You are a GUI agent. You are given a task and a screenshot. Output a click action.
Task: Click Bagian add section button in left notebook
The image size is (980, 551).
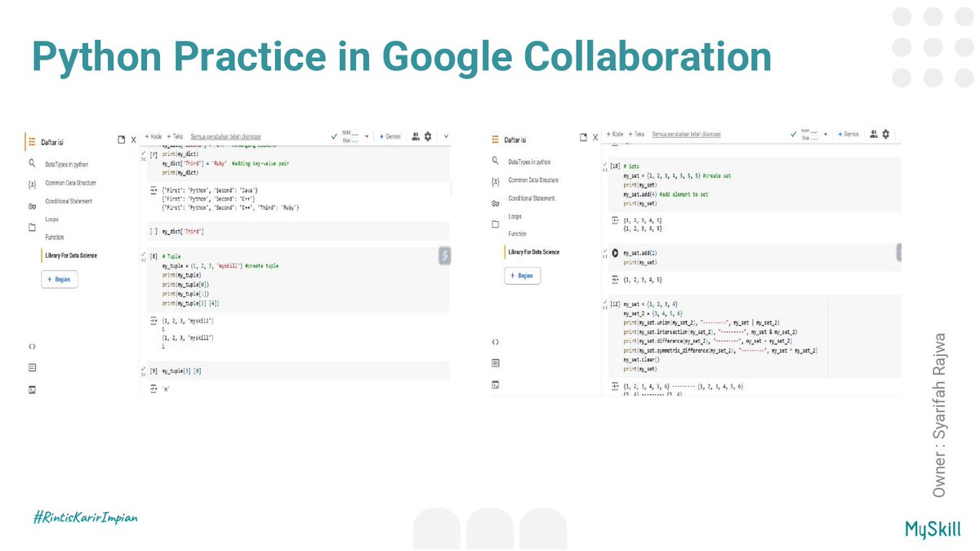[60, 279]
